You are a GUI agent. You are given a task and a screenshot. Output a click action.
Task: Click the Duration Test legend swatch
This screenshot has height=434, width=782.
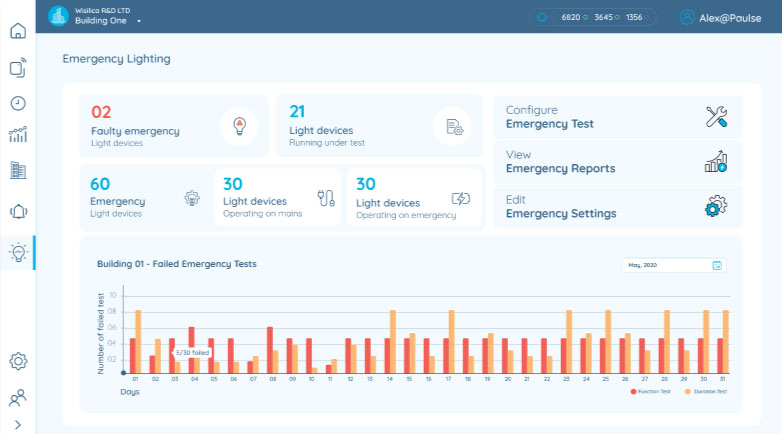[686, 392]
